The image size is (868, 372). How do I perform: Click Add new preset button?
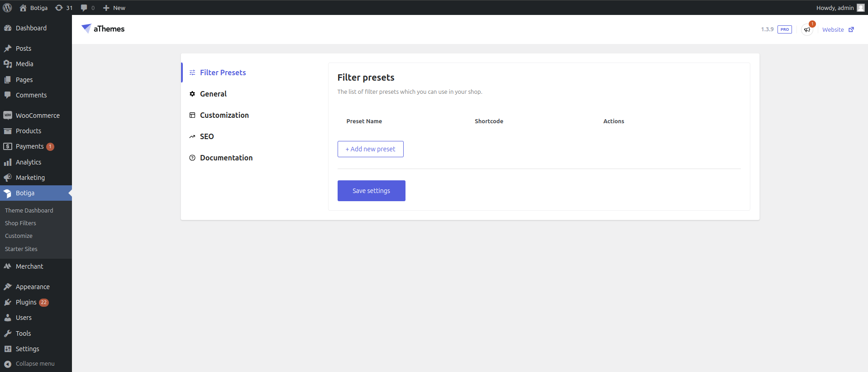coord(370,149)
